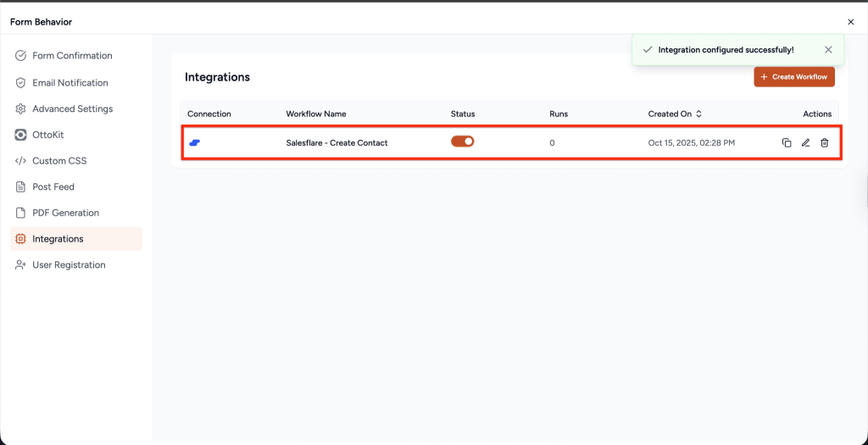Click the PDF Generation file icon
868x445 pixels.
coord(21,213)
